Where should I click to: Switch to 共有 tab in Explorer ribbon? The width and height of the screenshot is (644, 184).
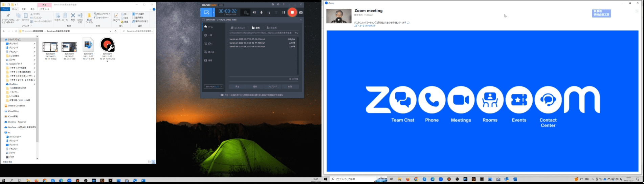point(23,9)
